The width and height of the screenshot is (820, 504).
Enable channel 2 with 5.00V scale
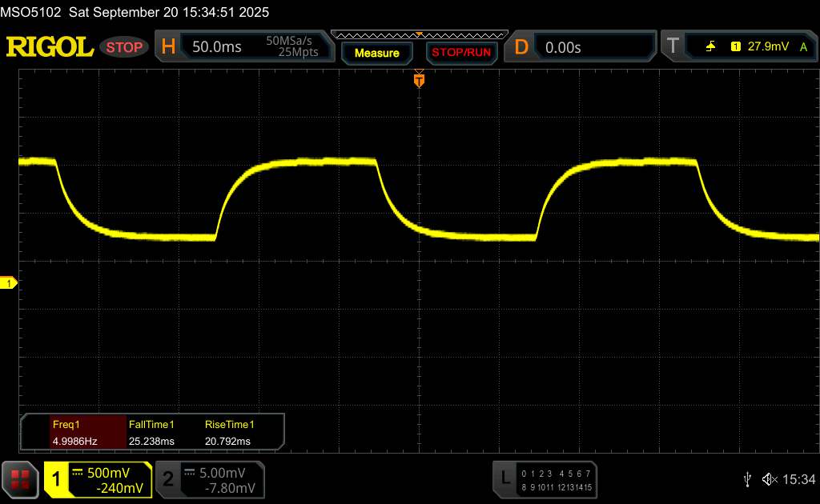pos(210,479)
